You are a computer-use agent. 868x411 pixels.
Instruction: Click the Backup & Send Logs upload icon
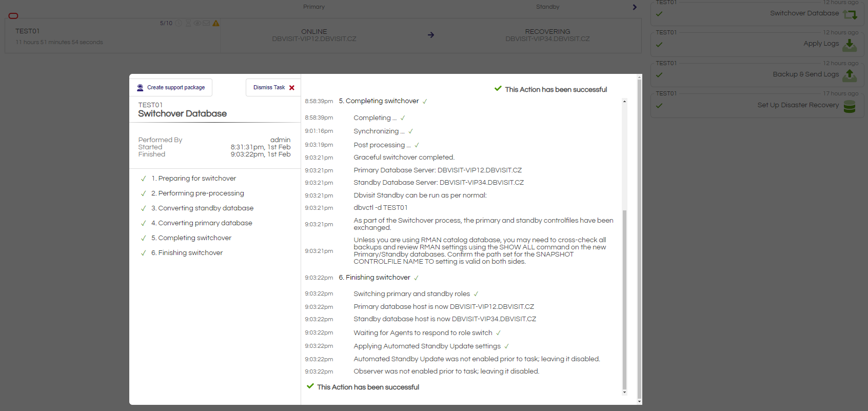tap(850, 75)
